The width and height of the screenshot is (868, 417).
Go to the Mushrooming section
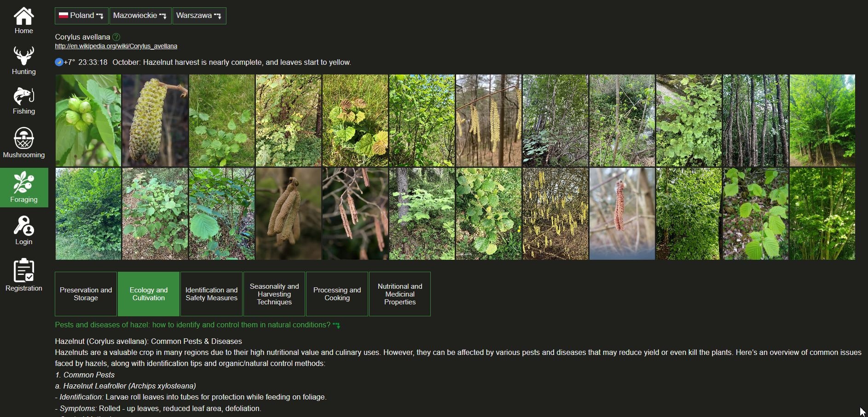click(x=23, y=142)
